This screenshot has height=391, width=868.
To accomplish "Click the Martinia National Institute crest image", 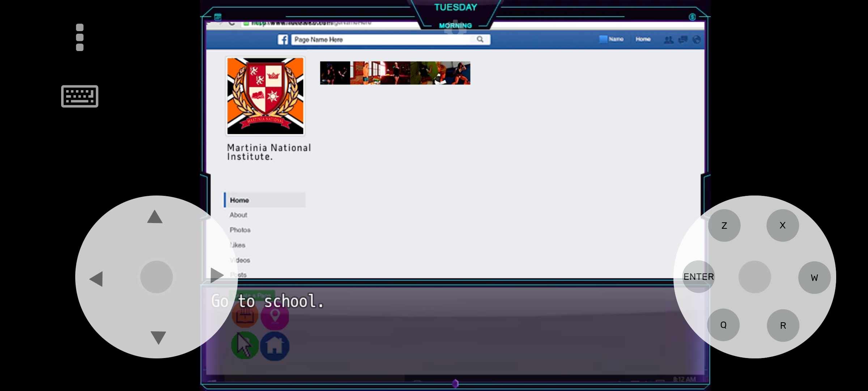I will click(x=265, y=96).
